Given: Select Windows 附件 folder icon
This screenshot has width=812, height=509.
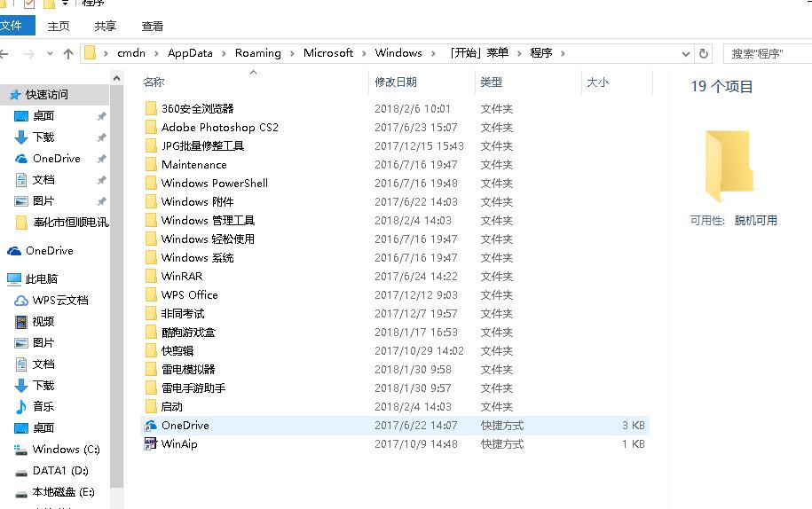Looking at the screenshot, I should [x=151, y=201].
